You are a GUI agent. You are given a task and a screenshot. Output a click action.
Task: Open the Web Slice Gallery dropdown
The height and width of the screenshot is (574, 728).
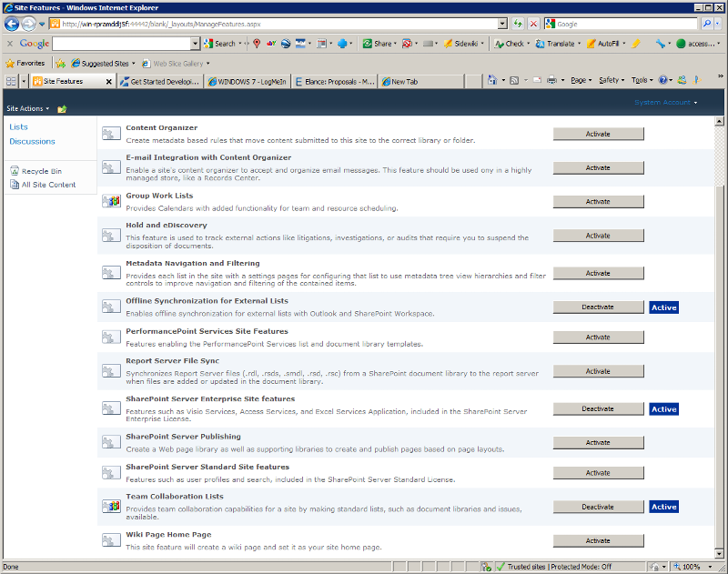[x=208, y=63]
